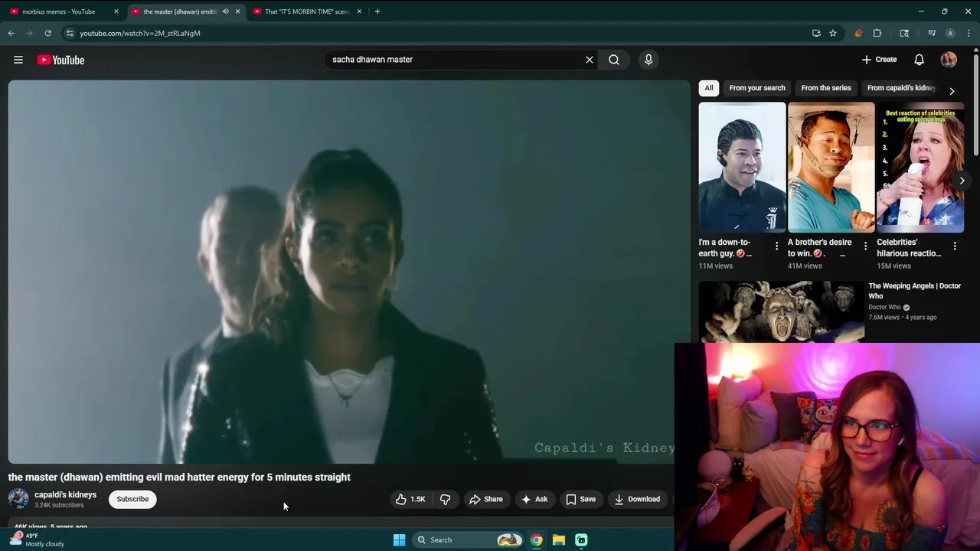Close the 'morbius memes' tab

tap(116, 11)
